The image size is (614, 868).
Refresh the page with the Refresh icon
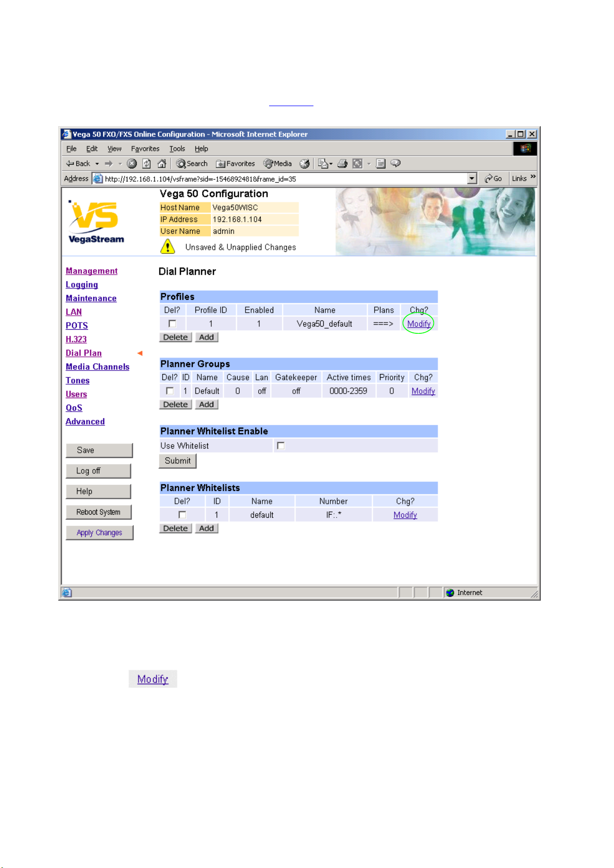(x=147, y=164)
